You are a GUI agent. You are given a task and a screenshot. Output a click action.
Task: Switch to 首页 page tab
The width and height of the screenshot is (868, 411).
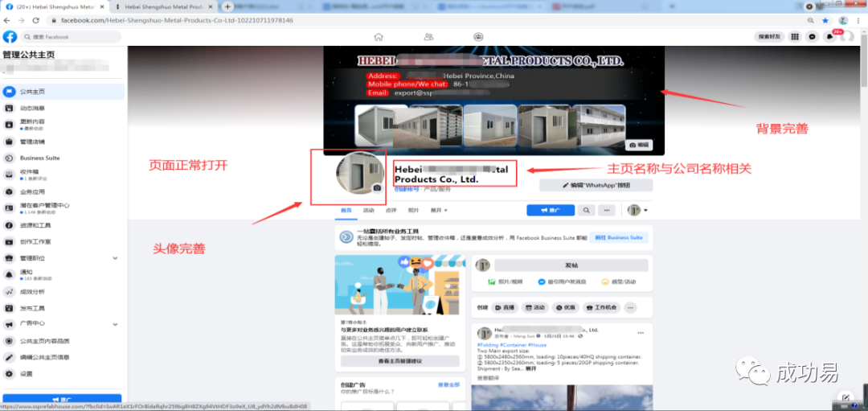pos(346,211)
